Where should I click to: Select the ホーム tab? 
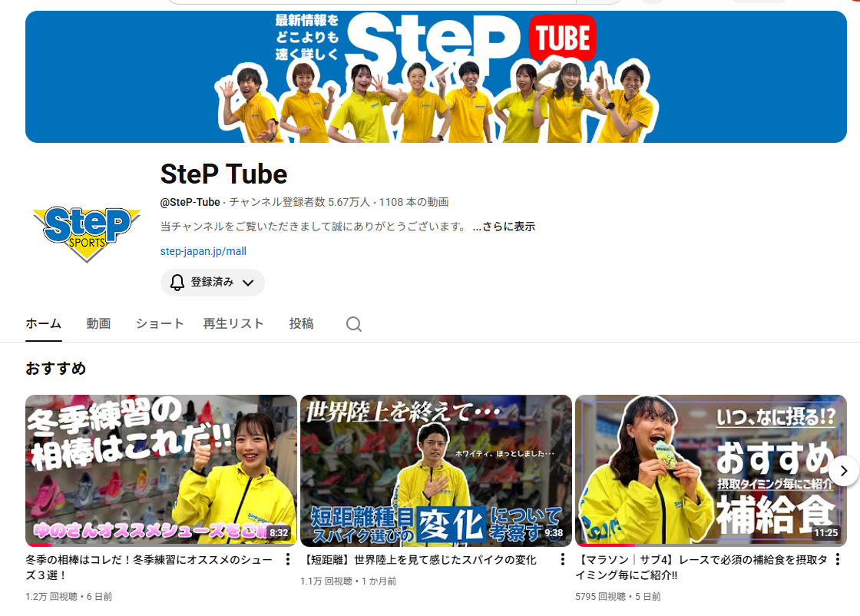tap(43, 323)
